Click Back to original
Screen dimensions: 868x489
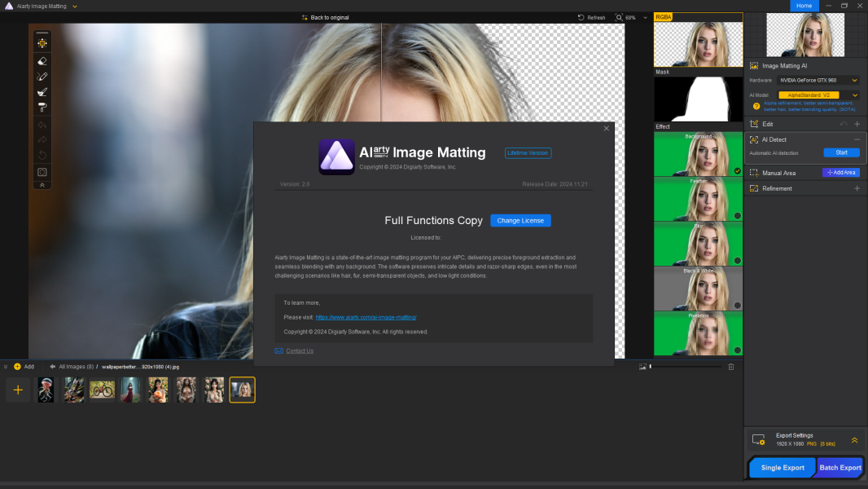pos(325,18)
